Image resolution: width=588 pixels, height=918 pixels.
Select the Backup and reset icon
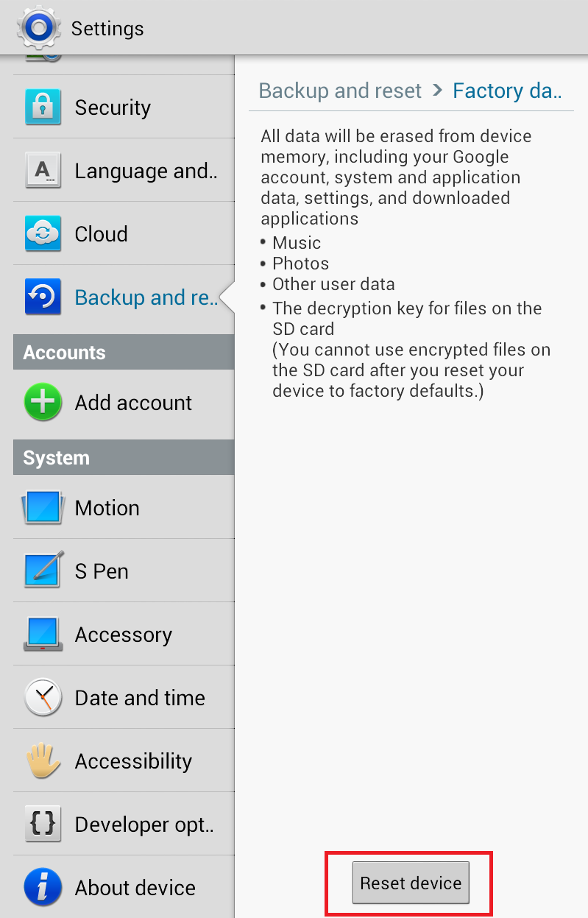coord(43,297)
